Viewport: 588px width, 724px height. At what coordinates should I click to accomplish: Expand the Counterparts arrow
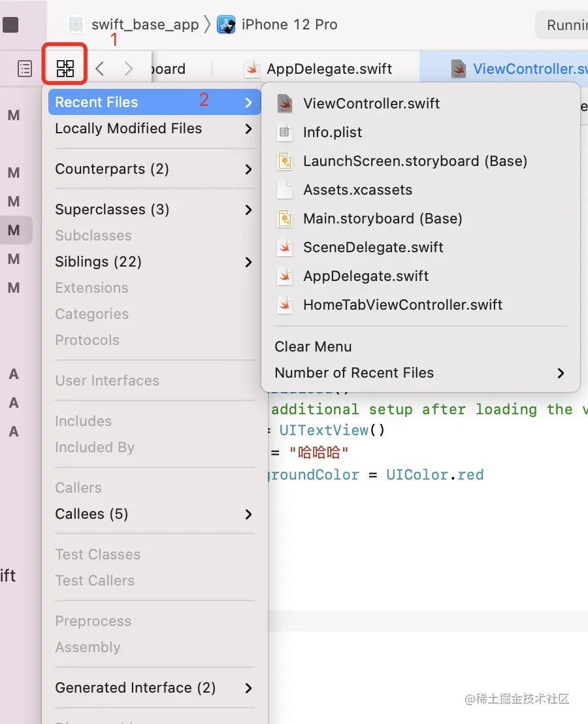(249, 169)
